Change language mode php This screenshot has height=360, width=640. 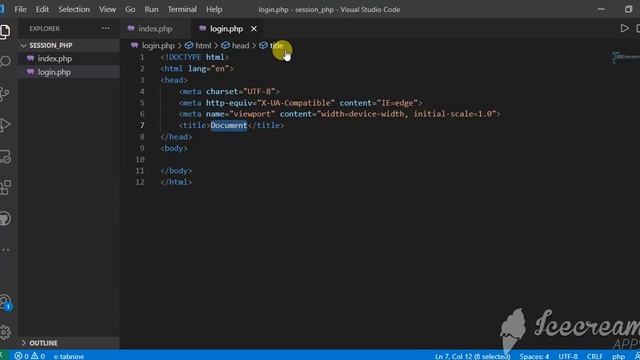[x=618, y=356]
